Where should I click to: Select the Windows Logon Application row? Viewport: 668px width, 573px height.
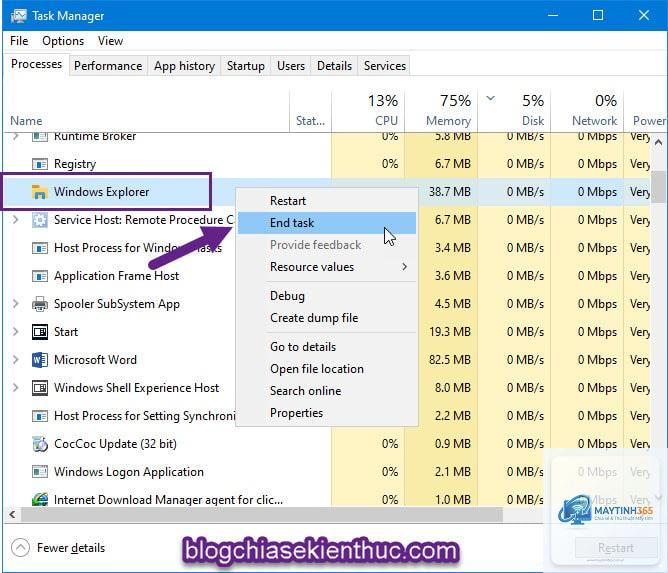pos(327,472)
